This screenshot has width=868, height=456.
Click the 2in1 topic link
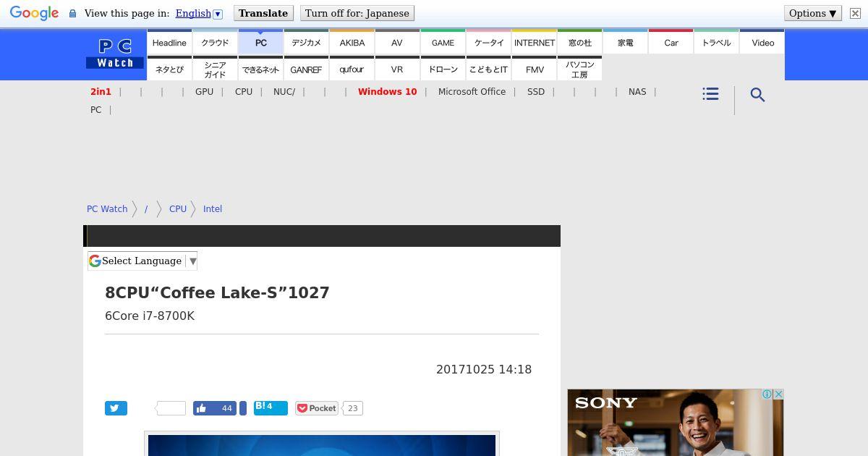101,92
